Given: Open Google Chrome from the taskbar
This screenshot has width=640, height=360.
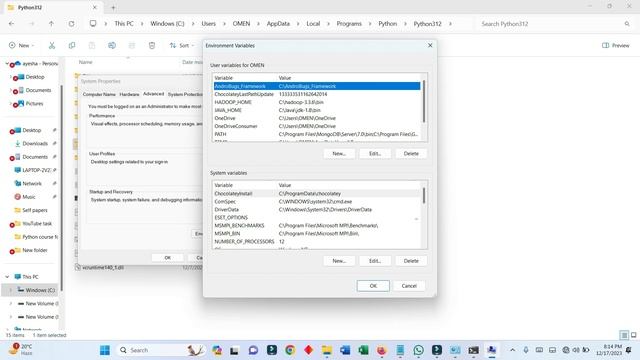Looking at the screenshot, I should coord(290,350).
